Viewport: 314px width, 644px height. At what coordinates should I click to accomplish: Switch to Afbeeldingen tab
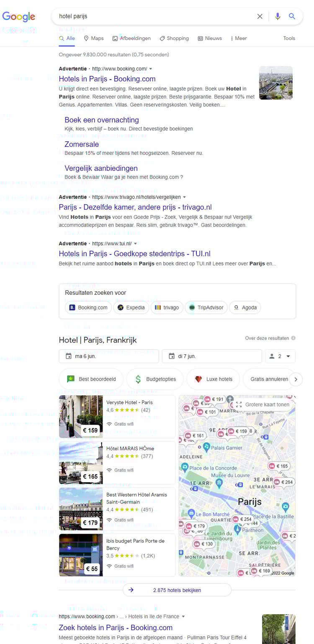pyautogui.click(x=131, y=38)
